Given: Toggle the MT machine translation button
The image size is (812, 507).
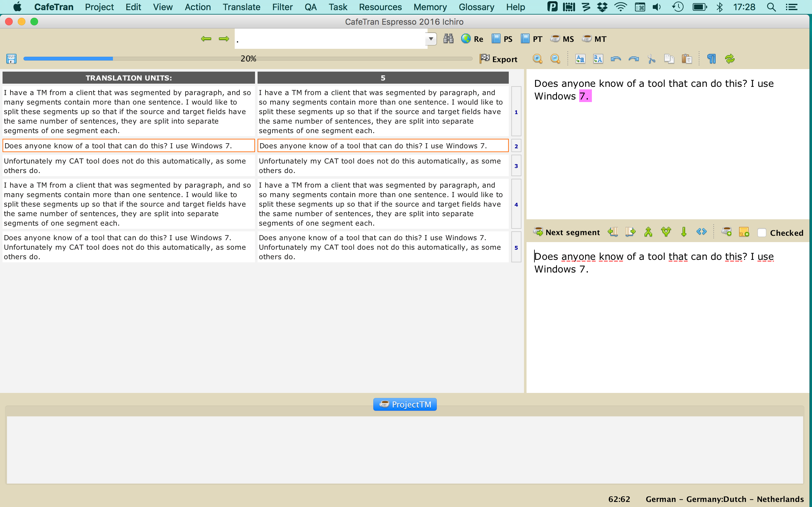Looking at the screenshot, I should 595,39.
